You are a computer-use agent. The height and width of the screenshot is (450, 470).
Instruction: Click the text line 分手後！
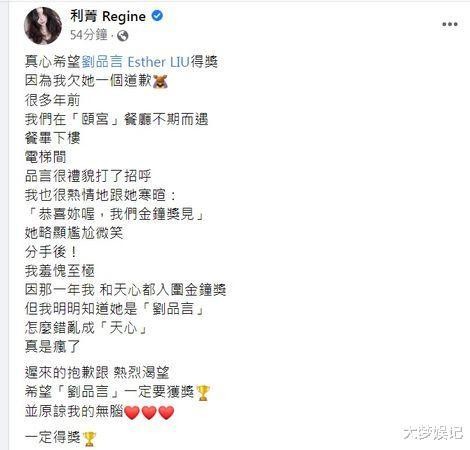(52, 252)
